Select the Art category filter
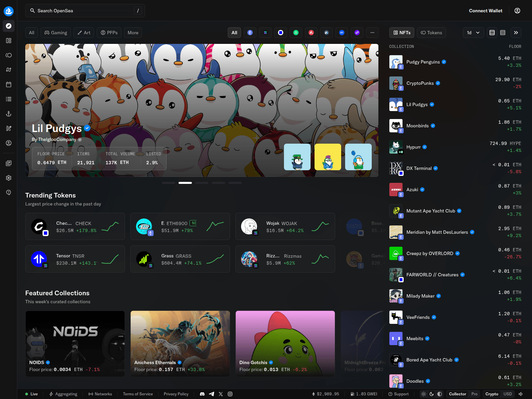Viewport: 532px width, 399px height. (84, 33)
